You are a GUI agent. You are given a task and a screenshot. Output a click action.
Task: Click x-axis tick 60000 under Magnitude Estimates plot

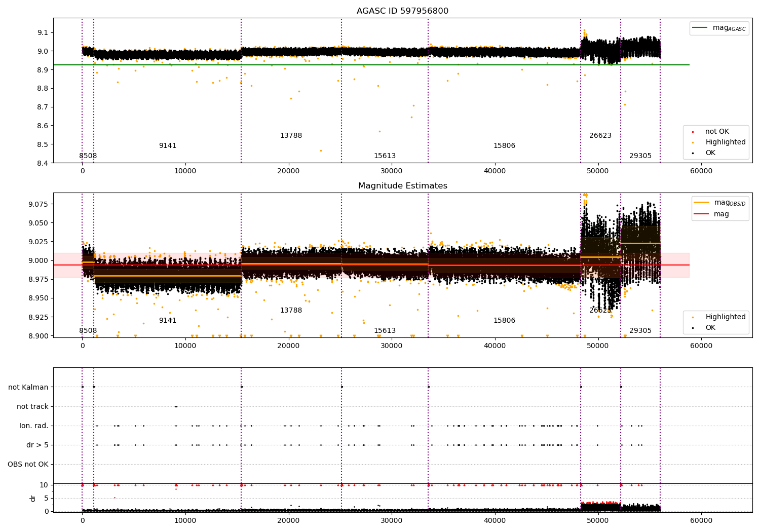click(701, 346)
